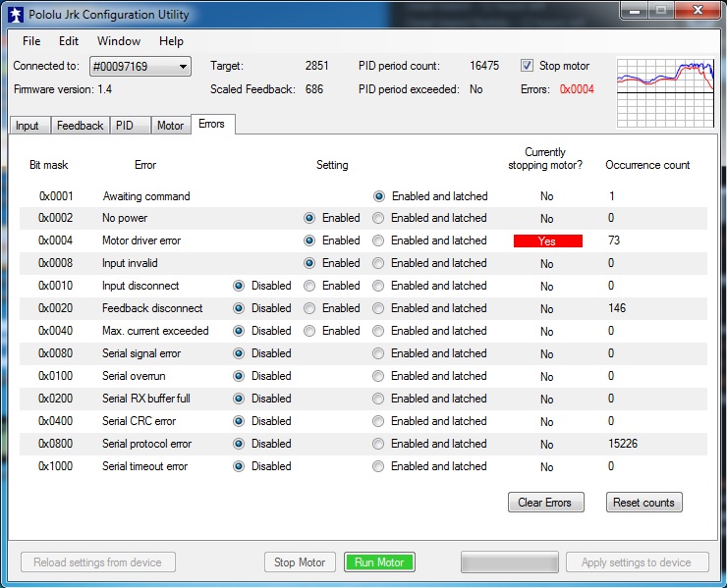727x588 pixels.
Task: Toggle the Stop motor checkbox
Action: pos(527,66)
